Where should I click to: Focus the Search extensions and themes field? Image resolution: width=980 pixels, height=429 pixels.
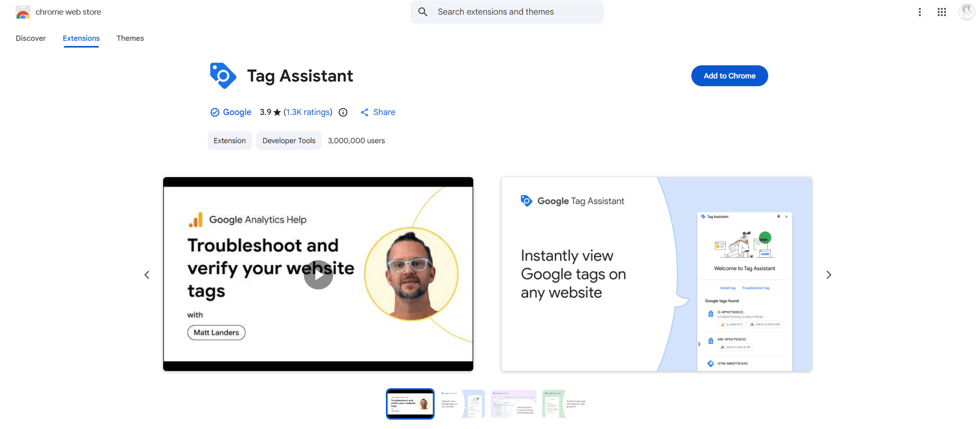507,11
